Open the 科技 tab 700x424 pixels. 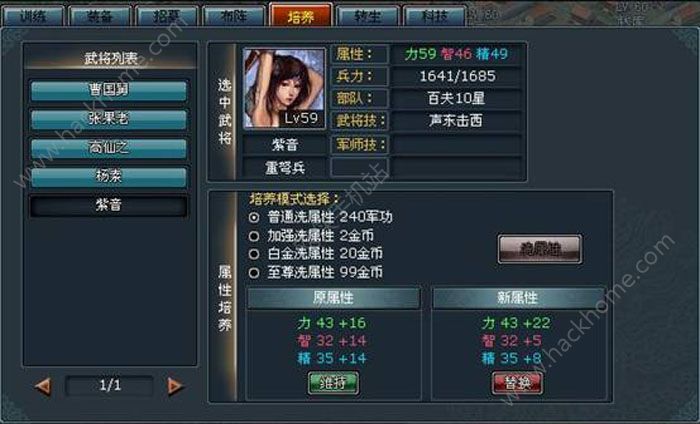(434, 16)
